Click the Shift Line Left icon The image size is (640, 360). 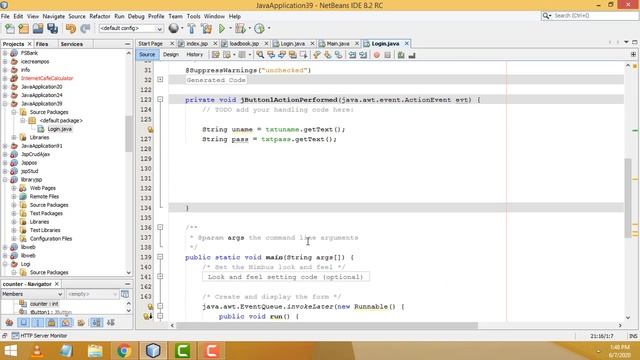click(x=352, y=55)
